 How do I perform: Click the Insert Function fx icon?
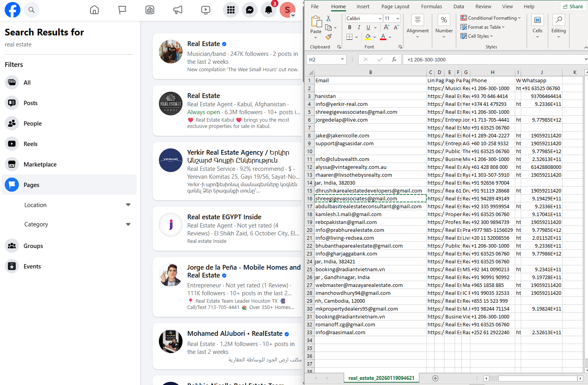(x=394, y=59)
